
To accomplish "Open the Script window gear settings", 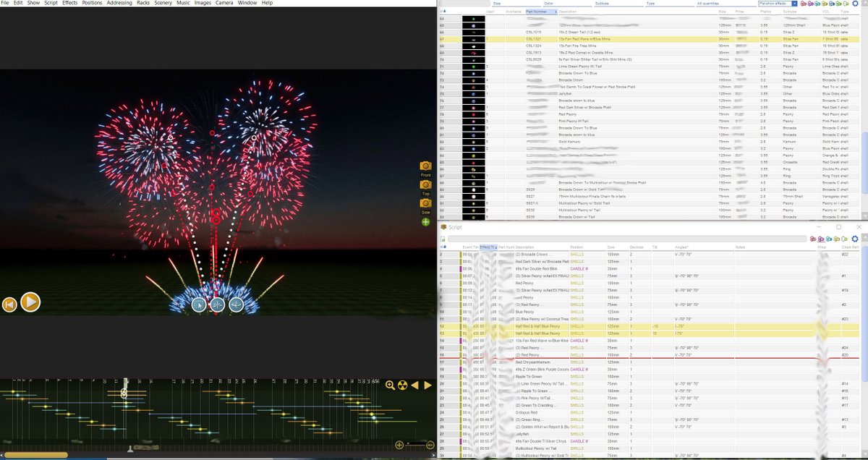I will click(855, 239).
